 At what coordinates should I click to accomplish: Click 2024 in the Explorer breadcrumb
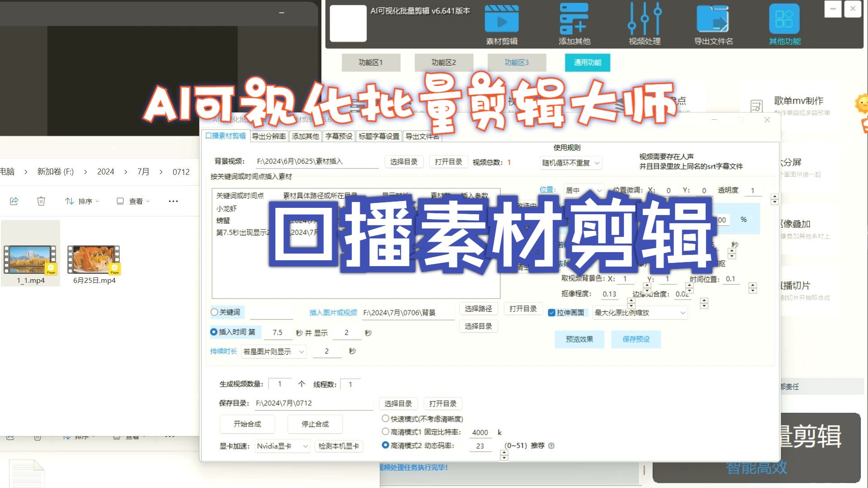pos(105,172)
